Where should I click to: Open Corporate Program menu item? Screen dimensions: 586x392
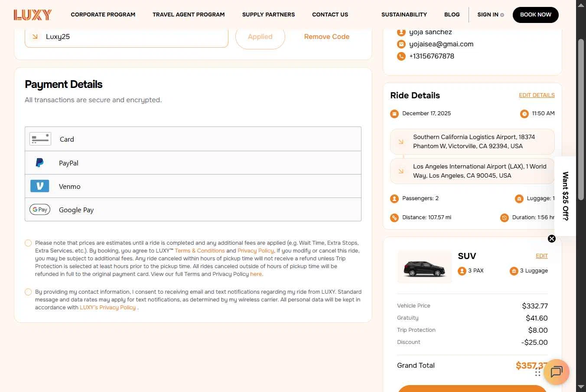103,15
